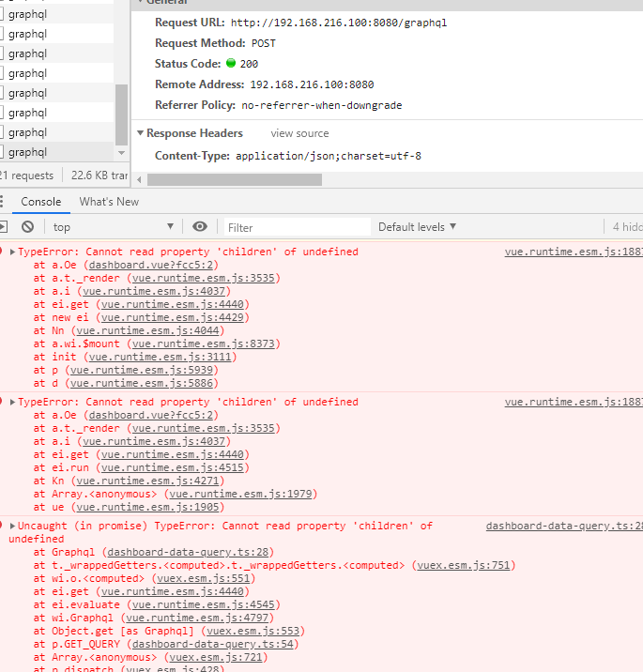This screenshot has width=643, height=672.
Task: Open the JavaScript context dropdown showing top
Action: 114,227
